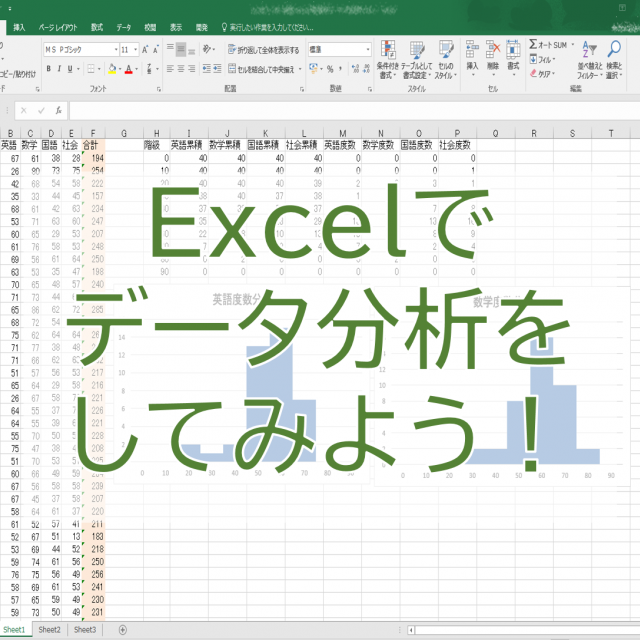The height and width of the screenshot is (640, 640).
Task: Click the オート SUM sigma icon
Action: [x=533, y=44]
